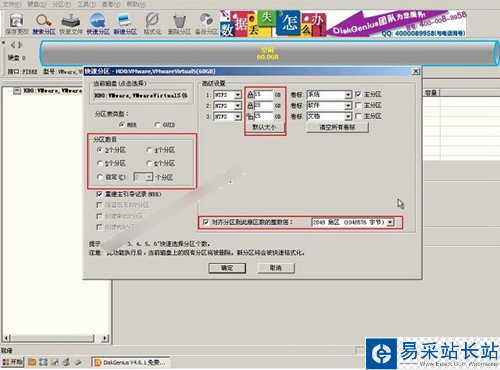Click the Quick Partition (快速分区) toolbar icon
Image resolution: width=500 pixels, height=370 pixels.
coord(98,24)
